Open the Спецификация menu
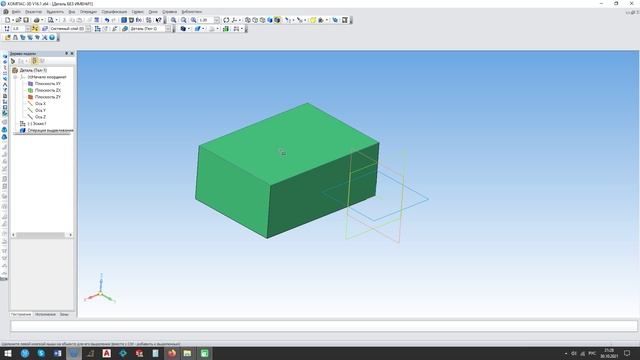Viewport: 640px width, 360px height. pyautogui.click(x=114, y=12)
